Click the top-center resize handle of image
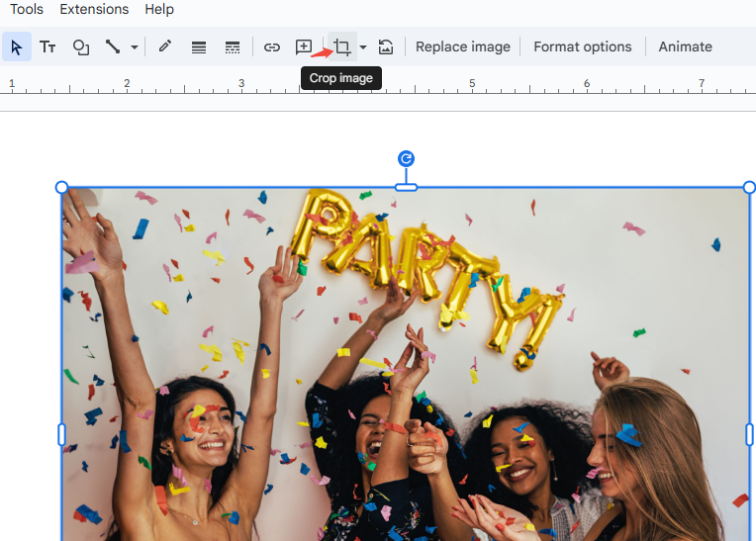The image size is (756, 541). coord(406,187)
